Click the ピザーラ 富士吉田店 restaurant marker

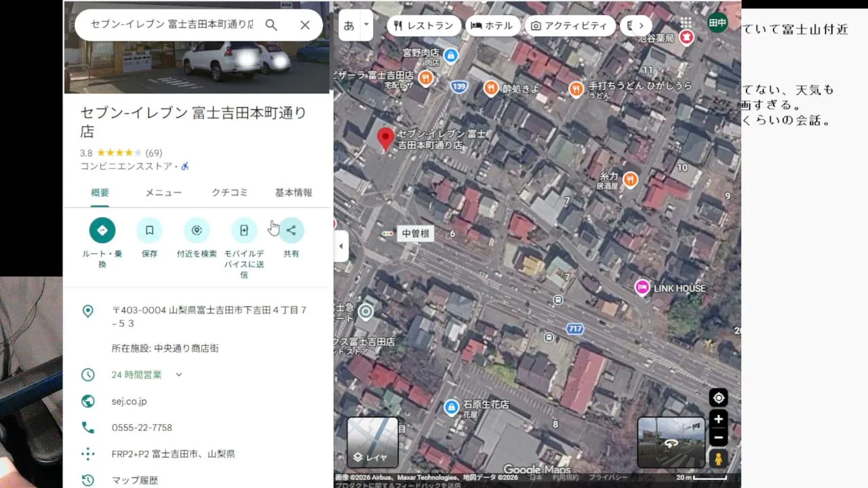pos(426,78)
